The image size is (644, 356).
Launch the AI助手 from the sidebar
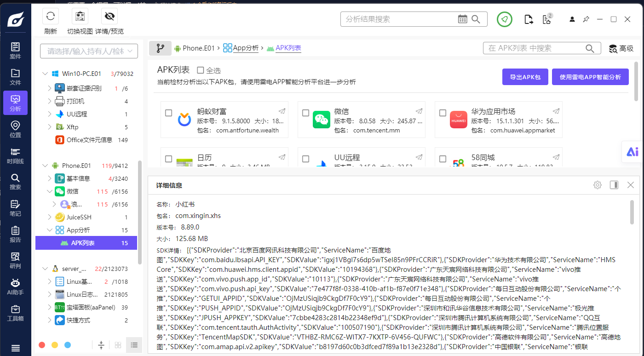click(15, 286)
